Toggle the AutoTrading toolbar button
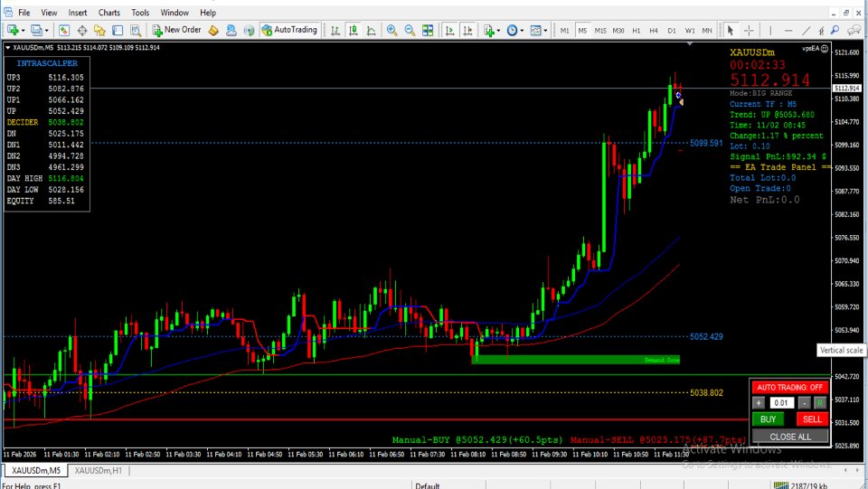 coord(289,30)
